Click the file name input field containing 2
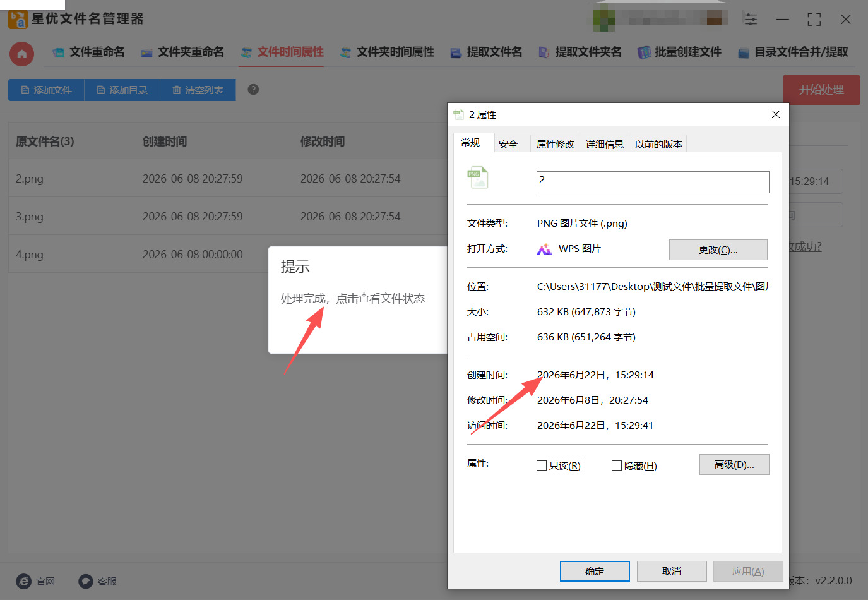 pos(653,182)
